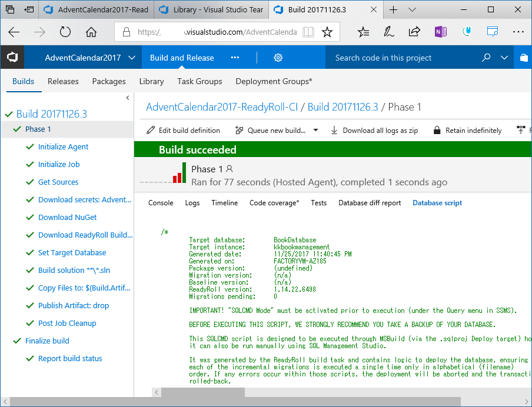The height and width of the screenshot is (407, 532).
Task: Click the Phase 1 person icon
Action: [x=230, y=169]
